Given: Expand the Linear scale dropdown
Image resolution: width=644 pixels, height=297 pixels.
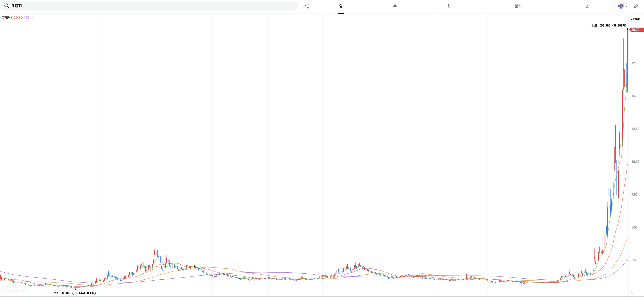Looking at the screenshot, I should pos(636,18).
